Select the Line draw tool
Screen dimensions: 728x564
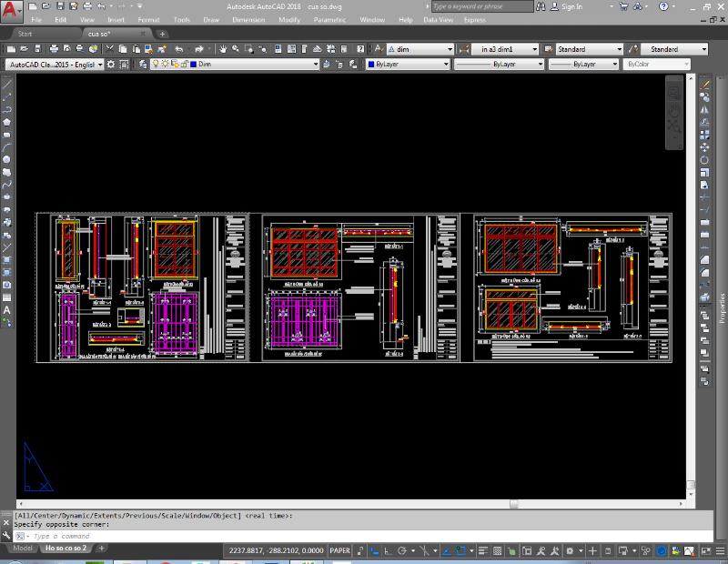(6, 85)
